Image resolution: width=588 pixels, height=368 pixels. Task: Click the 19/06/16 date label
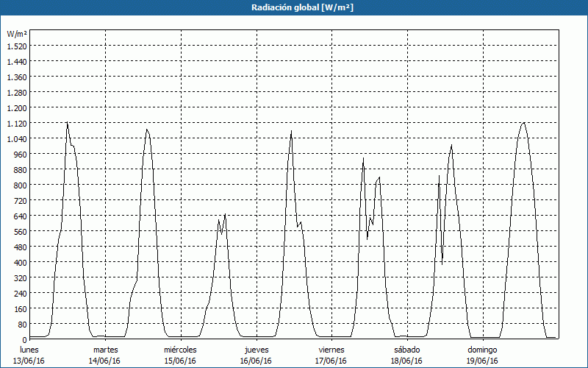point(483,361)
